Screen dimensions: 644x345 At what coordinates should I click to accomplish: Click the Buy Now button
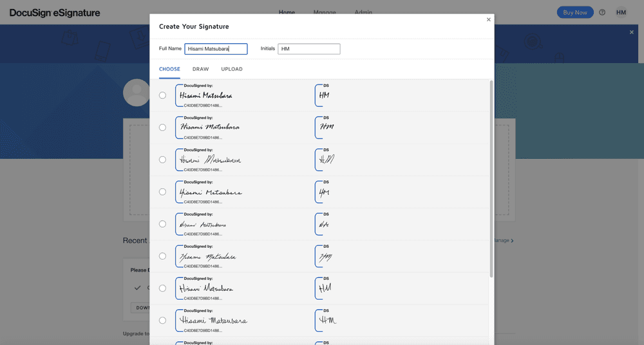(574, 12)
